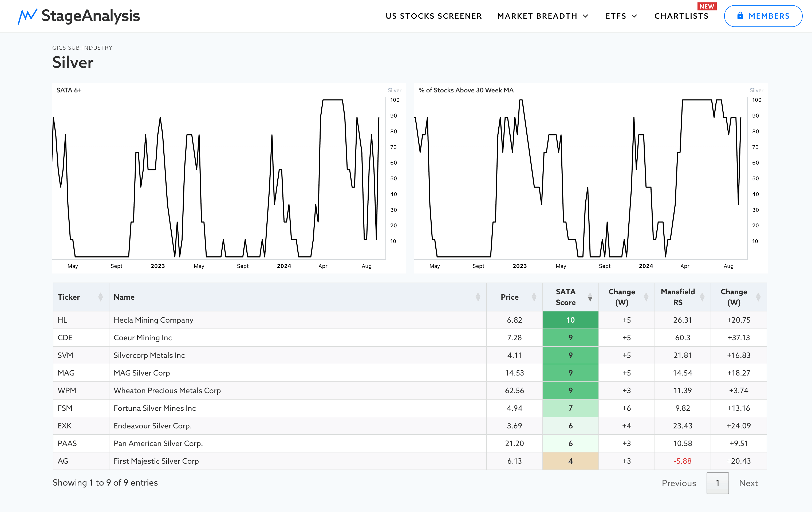Viewport: 812px width, 512px height.
Task: Select Hecla Mining Company name
Action: (153, 320)
